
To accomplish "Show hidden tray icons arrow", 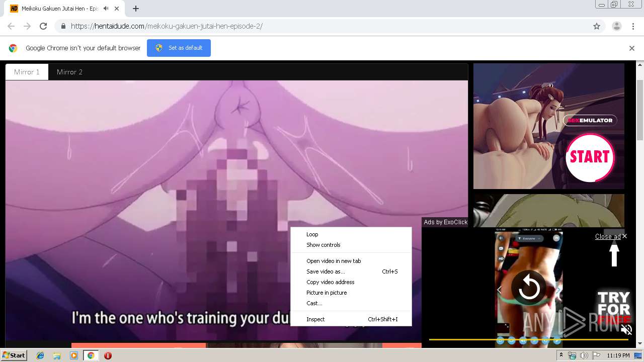I will 561,355.
